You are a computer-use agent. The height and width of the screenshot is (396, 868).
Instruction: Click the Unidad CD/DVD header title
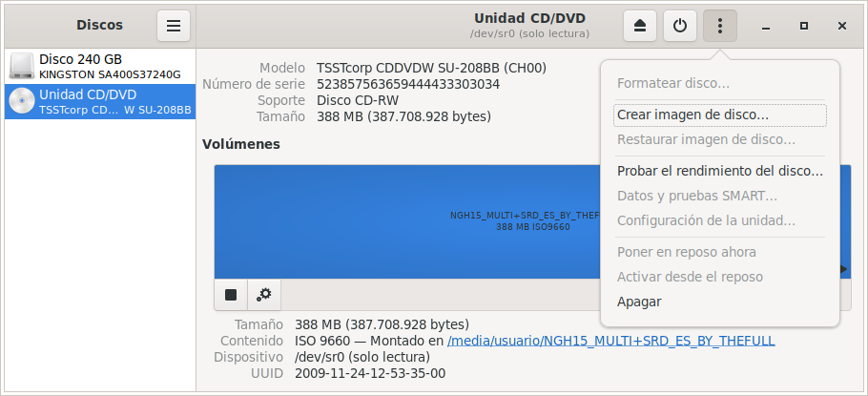529,18
